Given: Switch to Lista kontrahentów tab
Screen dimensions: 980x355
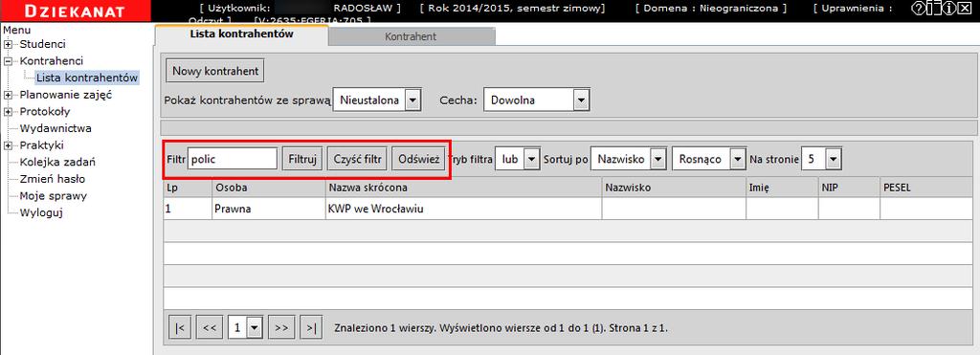Looking at the screenshot, I should 241,35.
